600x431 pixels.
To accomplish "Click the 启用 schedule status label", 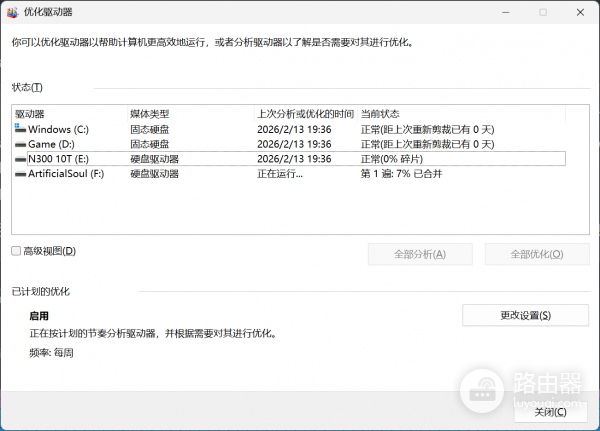I will pyautogui.click(x=39, y=316).
